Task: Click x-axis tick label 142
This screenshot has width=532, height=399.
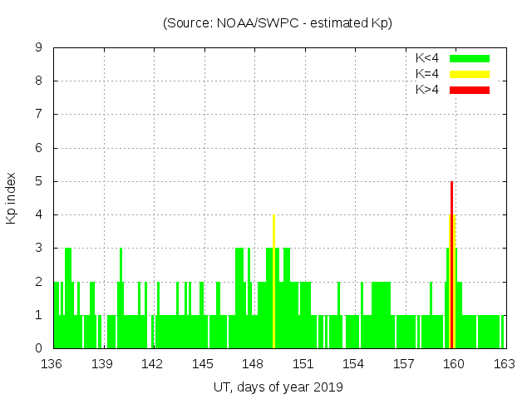Action: click(x=152, y=364)
